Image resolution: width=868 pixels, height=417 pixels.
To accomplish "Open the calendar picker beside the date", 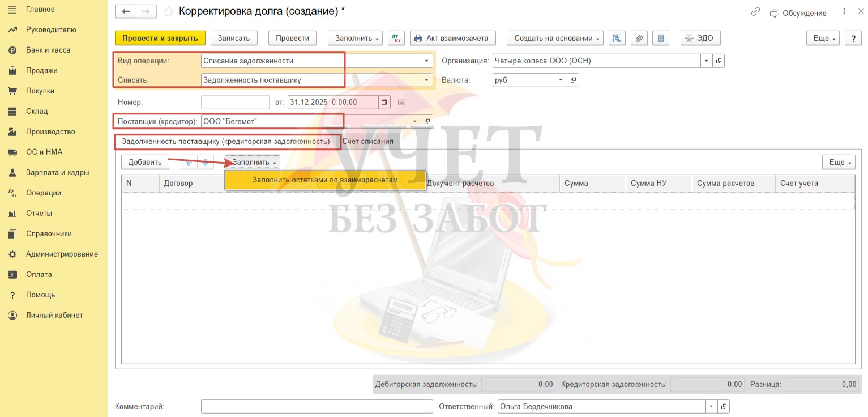I will click(384, 103).
